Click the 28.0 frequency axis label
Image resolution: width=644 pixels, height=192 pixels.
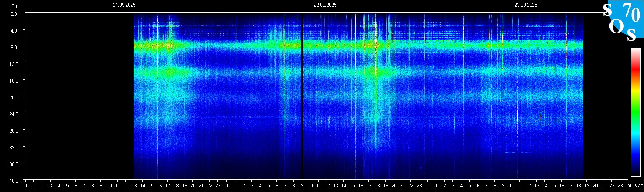pos(13,131)
